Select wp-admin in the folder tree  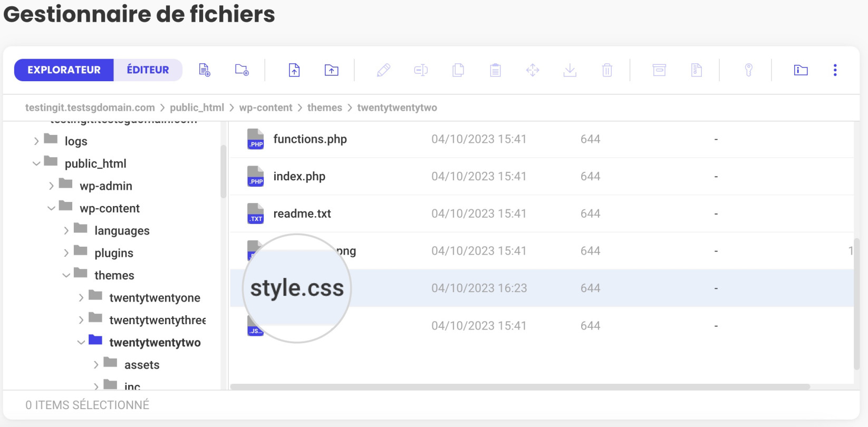(x=106, y=186)
